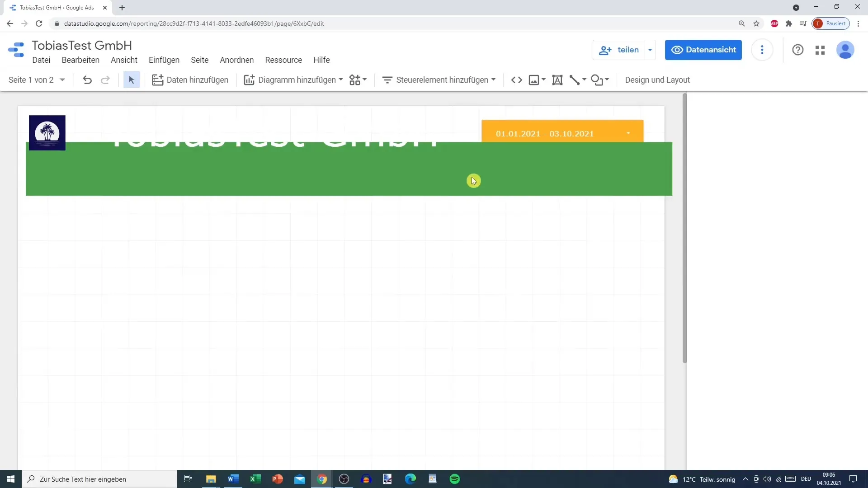This screenshot has width=868, height=488.
Task: Open Design und Layout panel
Action: coord(657,80)
